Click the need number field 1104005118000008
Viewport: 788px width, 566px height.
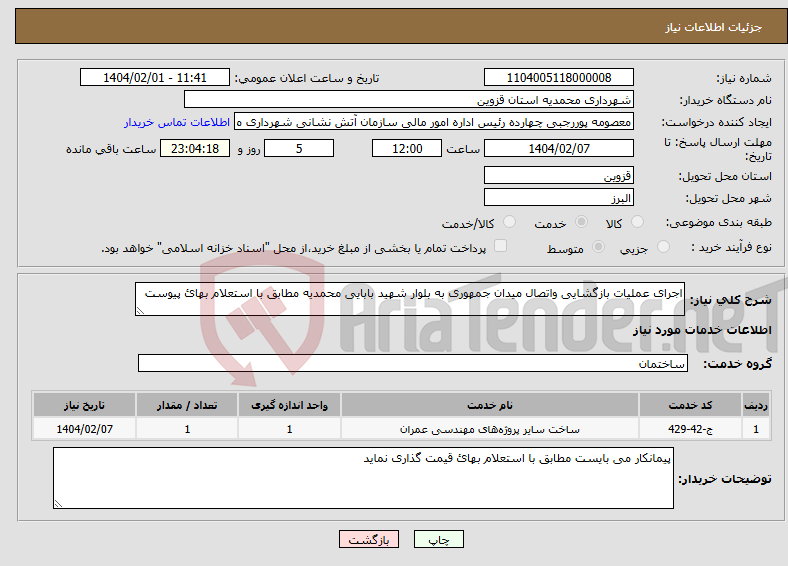[559, 77]
